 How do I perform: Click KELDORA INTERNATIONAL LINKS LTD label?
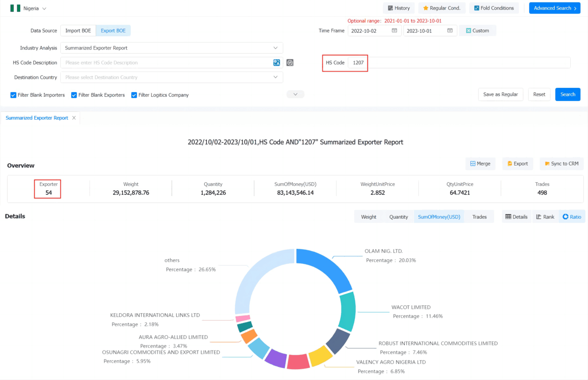(155, 315)
